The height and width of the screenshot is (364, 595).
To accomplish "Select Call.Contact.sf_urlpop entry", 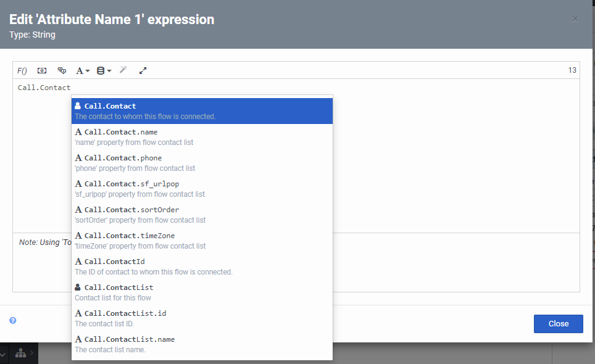I will tap(202, 189).
